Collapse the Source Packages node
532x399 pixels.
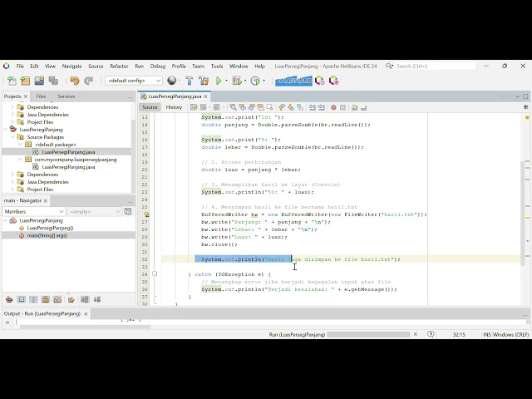pyautogui.click(x=13, y=137)
